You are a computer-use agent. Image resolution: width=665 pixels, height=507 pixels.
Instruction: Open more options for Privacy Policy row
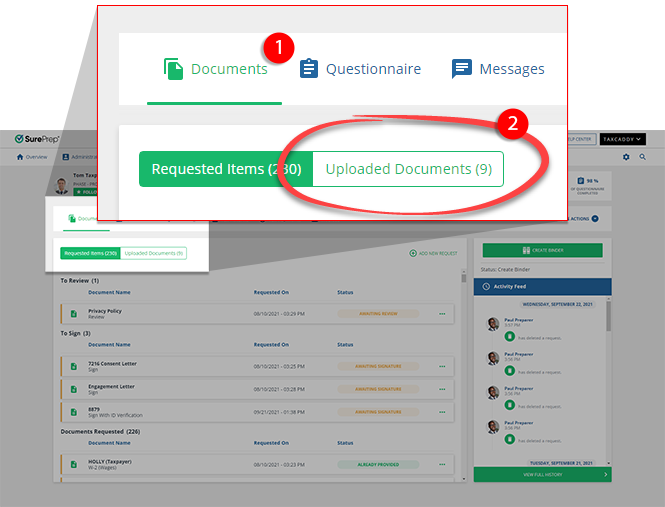441,314
